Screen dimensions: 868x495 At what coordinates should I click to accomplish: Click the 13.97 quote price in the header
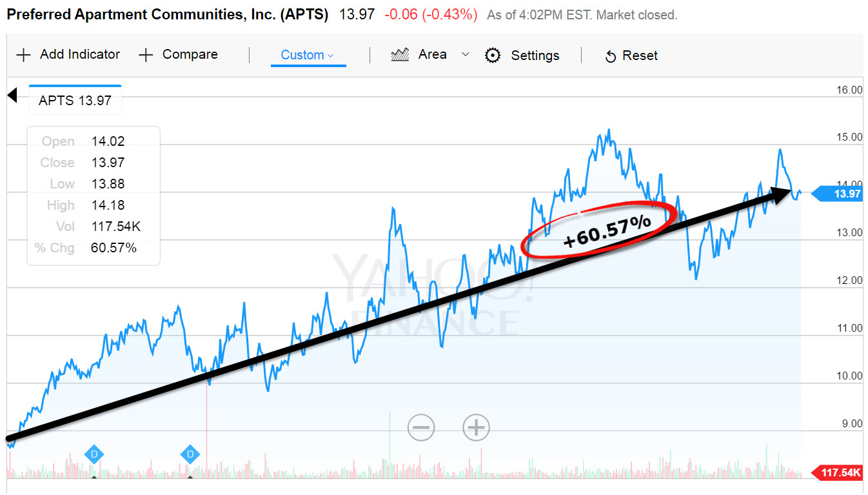pos(357,14)
